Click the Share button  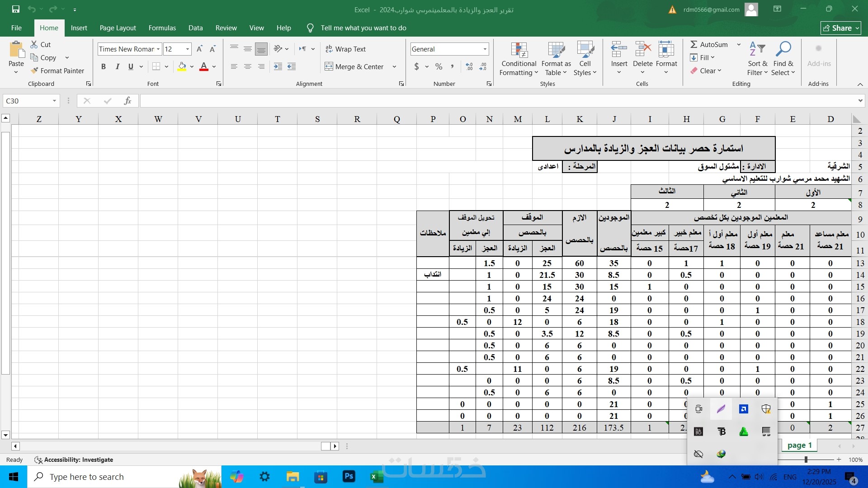(840, 28)
